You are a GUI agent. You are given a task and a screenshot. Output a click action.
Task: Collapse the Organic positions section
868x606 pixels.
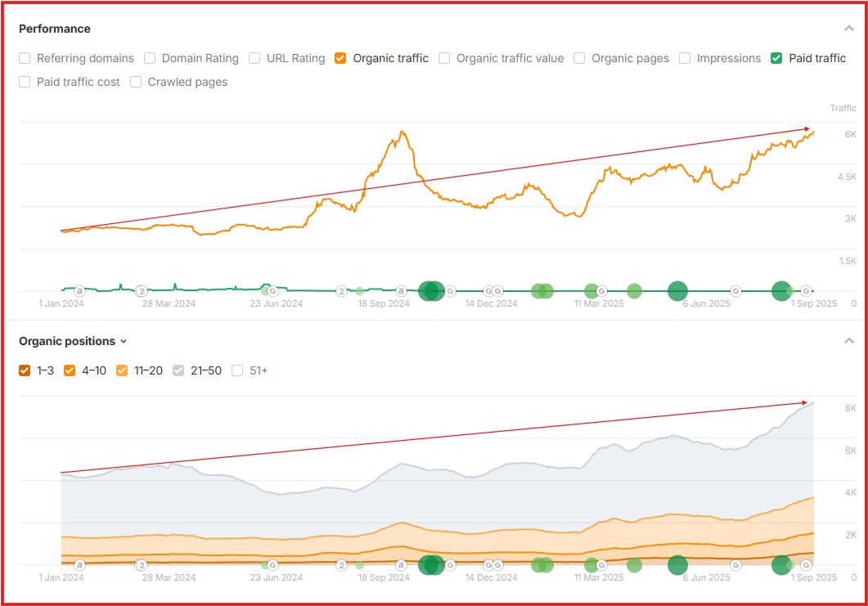click(x=848, y=341)
